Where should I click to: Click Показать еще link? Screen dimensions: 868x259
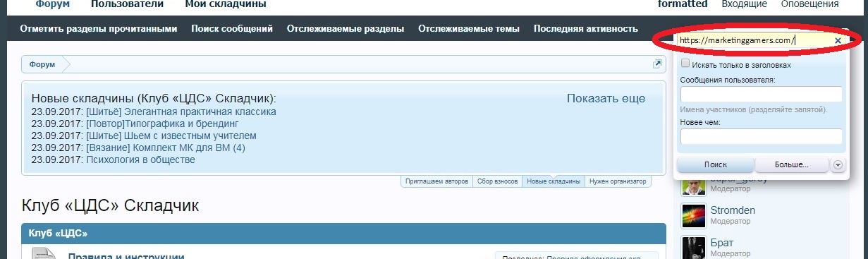606,99
